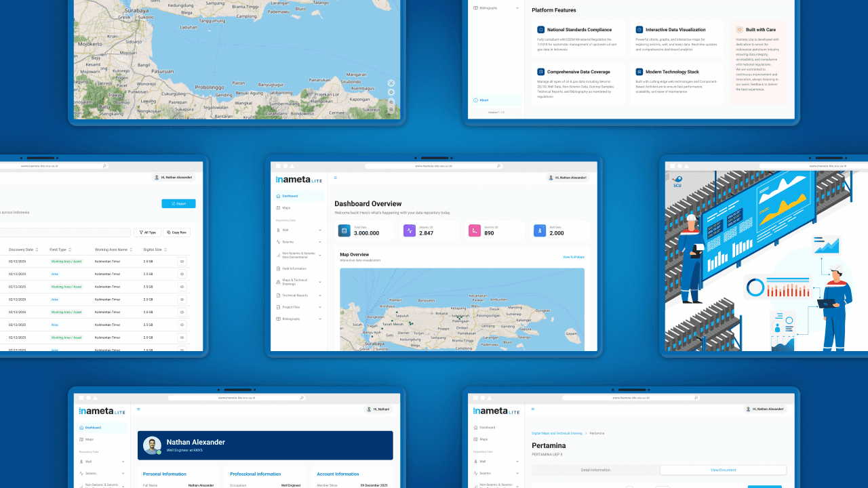Expand Maps & Technical Drawings in Dashboard Overview sidebar
The image size is (868, 488).
point(320,282)
